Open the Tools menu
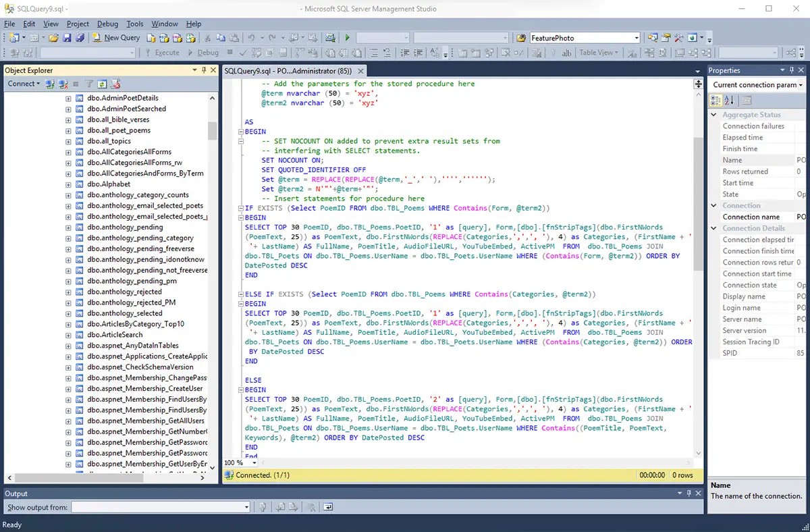The image size is (810, 532). coord(134,24)
